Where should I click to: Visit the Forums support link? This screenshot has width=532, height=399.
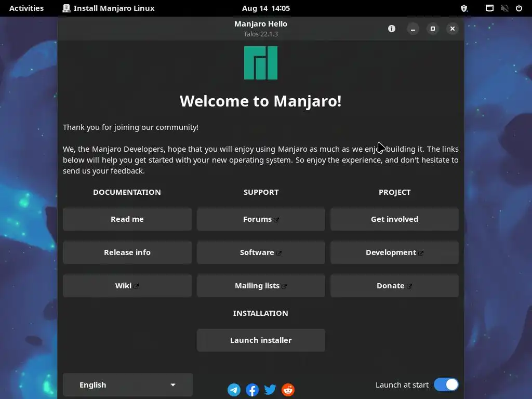coord(261,219)
